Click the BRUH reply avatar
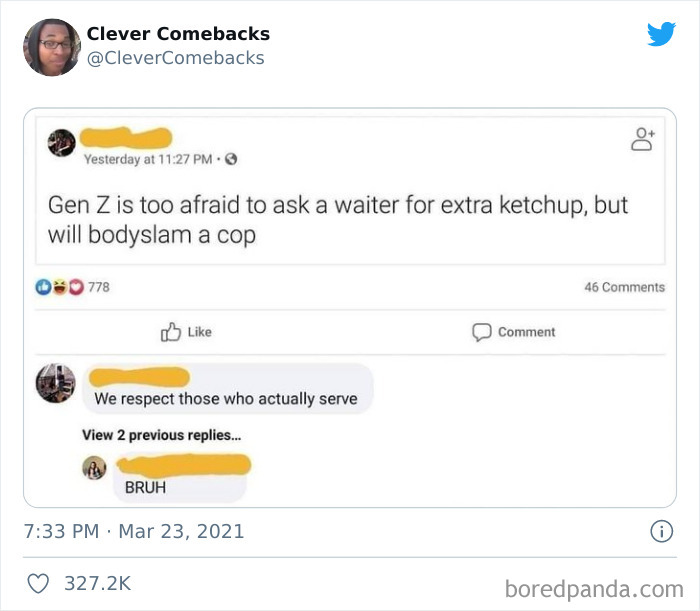This screenshot has width=700, height=611. point(95,468)
